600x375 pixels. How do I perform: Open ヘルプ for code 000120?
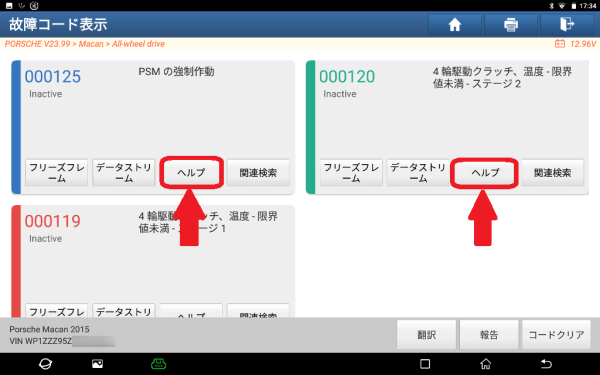pos(484,173)
